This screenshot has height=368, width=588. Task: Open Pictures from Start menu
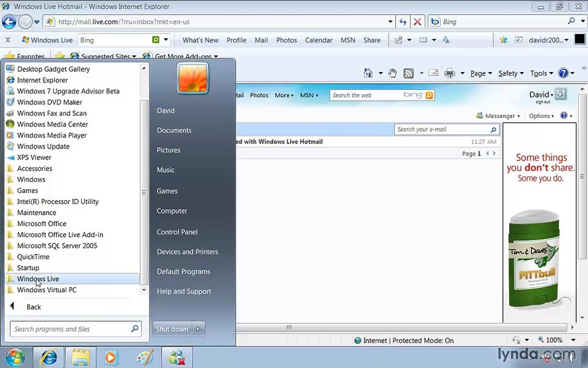click(168, 150)
